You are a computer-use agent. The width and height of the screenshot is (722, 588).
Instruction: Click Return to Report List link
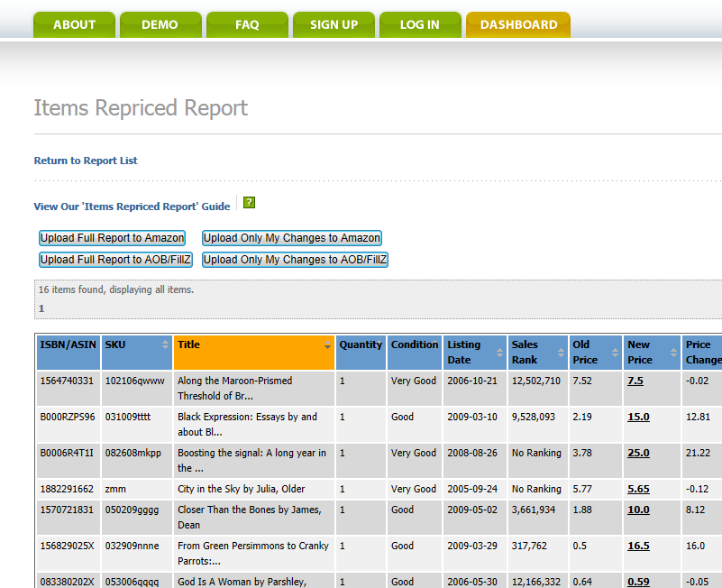point(86,161)
